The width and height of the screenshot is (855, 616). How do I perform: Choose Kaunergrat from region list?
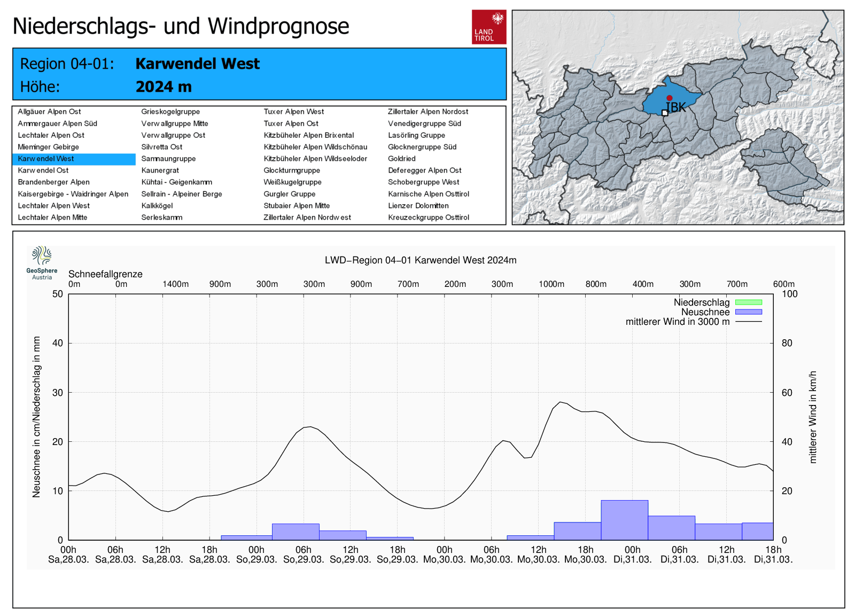coord(160,170)
